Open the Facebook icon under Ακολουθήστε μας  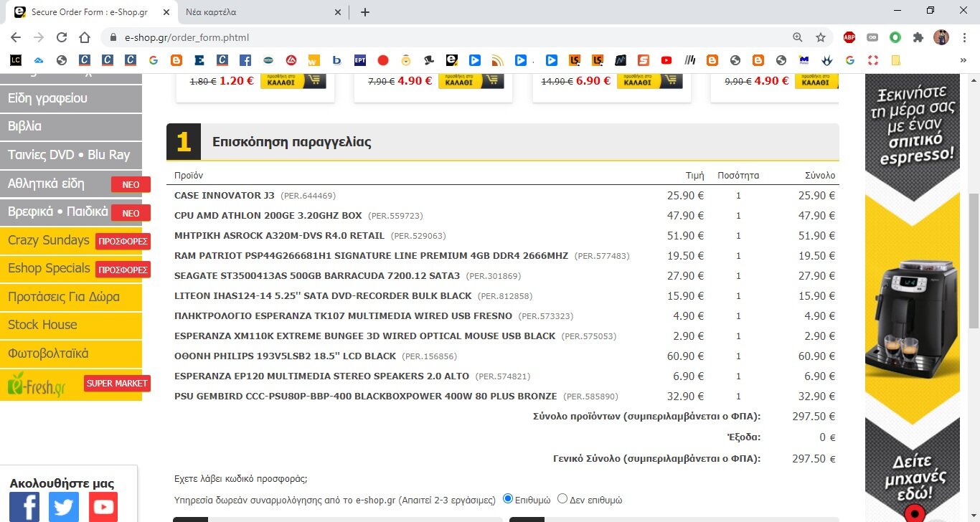[24, 507]
